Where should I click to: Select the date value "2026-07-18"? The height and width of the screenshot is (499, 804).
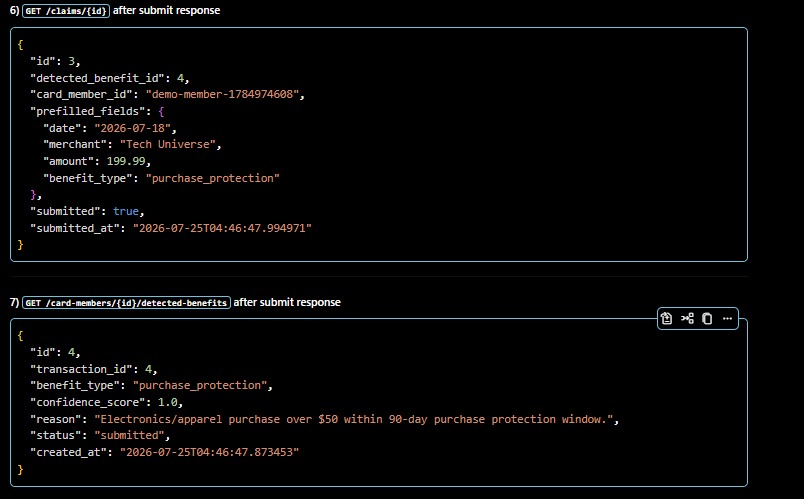pos(132,128)
